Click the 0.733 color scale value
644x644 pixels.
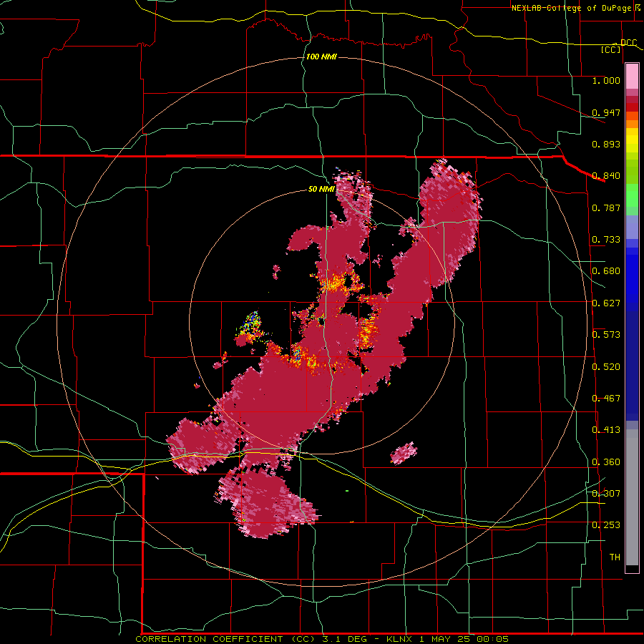[x=606, y=240]
